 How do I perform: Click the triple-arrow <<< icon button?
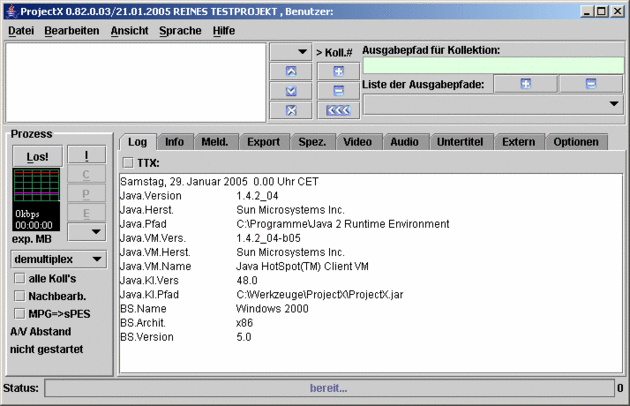pos(338,109)
